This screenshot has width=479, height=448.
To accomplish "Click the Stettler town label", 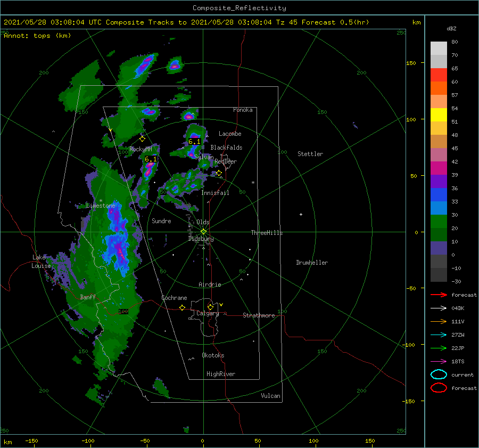I will coord(310,154).
